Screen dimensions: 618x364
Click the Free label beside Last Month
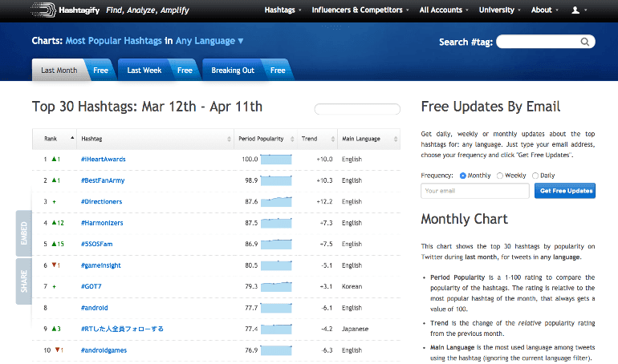[x=101, y=71]
